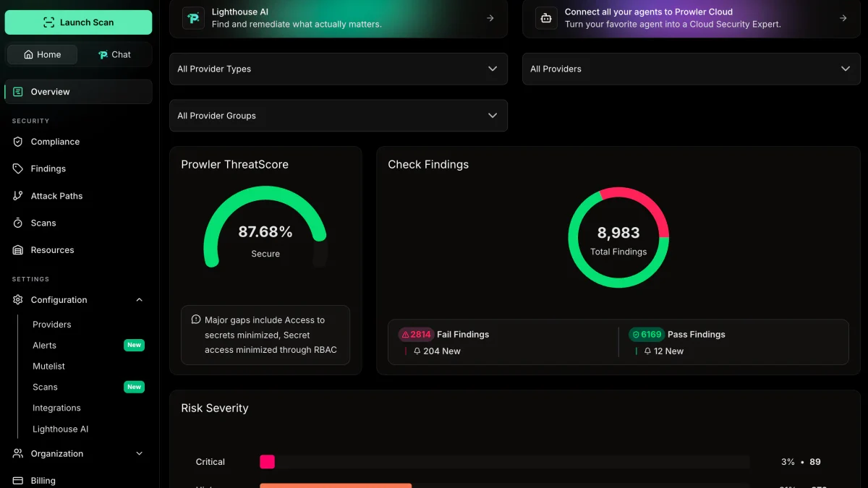
Task: Open Lighthouse AI under Configuration
Action: click(x=60, y=429)
